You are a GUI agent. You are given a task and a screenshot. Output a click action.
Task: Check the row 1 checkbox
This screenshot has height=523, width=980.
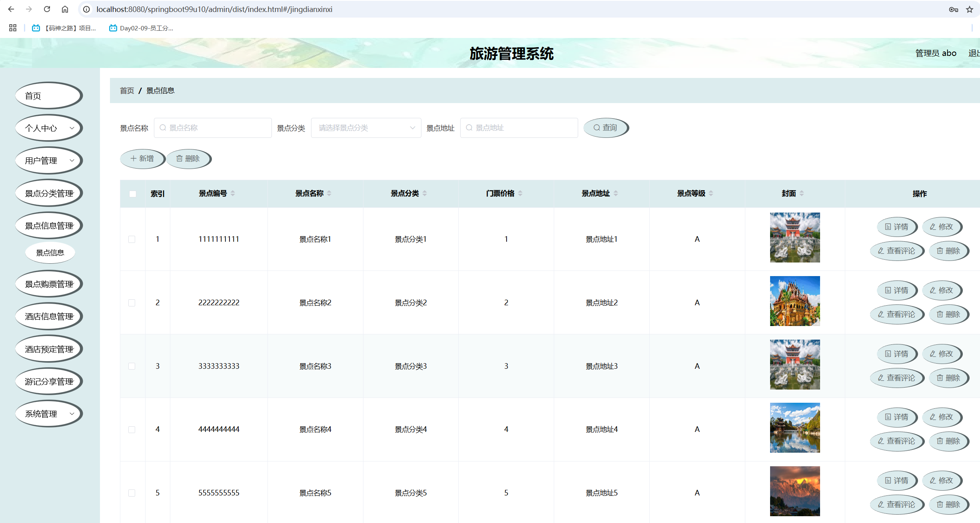click(132, 239)
